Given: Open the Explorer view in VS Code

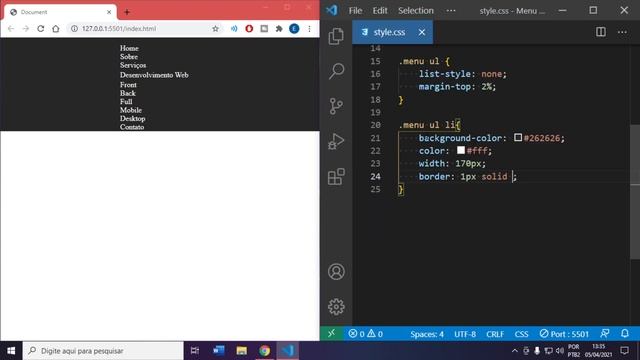Looking at the screenshot, I should pyautogui.click(x=336, y=36).
